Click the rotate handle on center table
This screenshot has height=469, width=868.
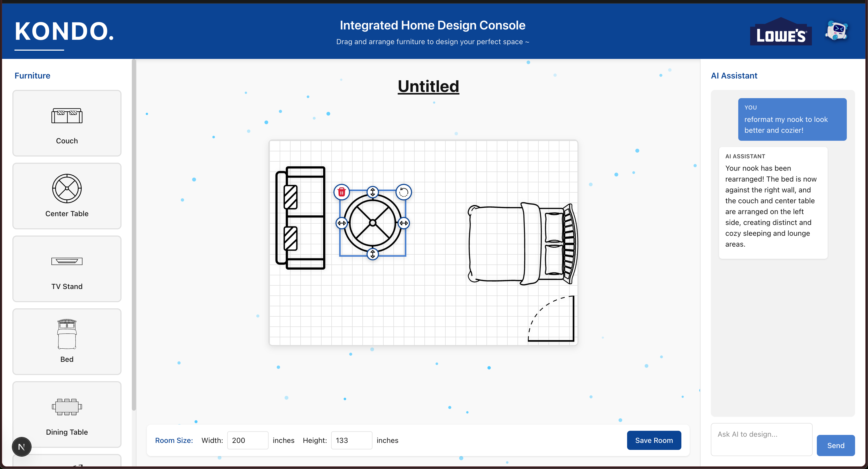point(403,192)
